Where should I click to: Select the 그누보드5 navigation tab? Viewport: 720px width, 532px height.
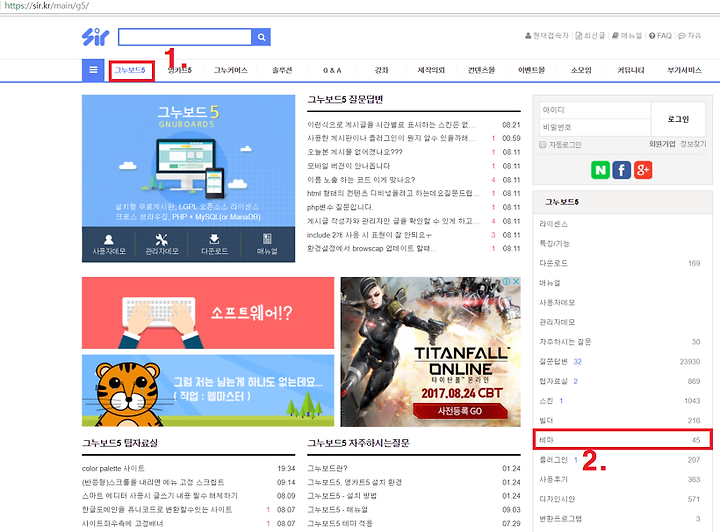tap(130, 70)
